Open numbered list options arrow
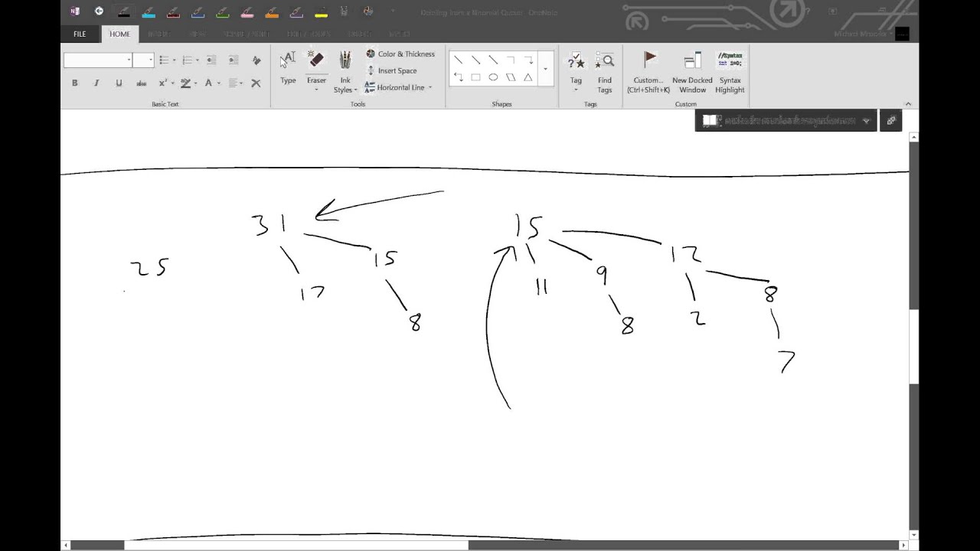Image resolution: width=980 pixels, height=551 pixels. click(197, 60)
